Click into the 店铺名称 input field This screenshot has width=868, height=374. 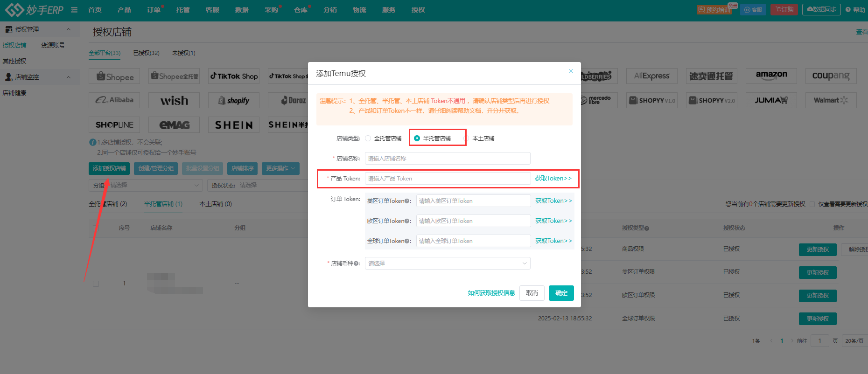click(x=448, y=159)
